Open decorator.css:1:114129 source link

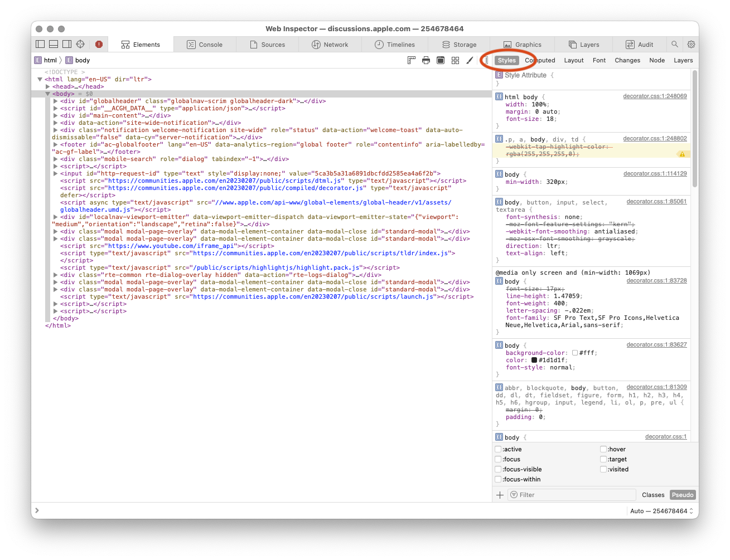pyautogui.click(x=655, y=174)
